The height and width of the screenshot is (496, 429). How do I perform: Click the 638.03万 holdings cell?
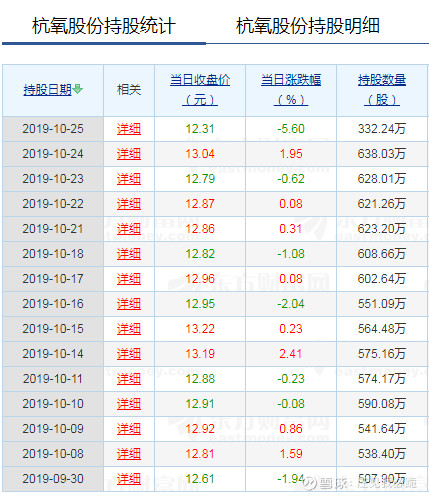(x=382, y=154)
